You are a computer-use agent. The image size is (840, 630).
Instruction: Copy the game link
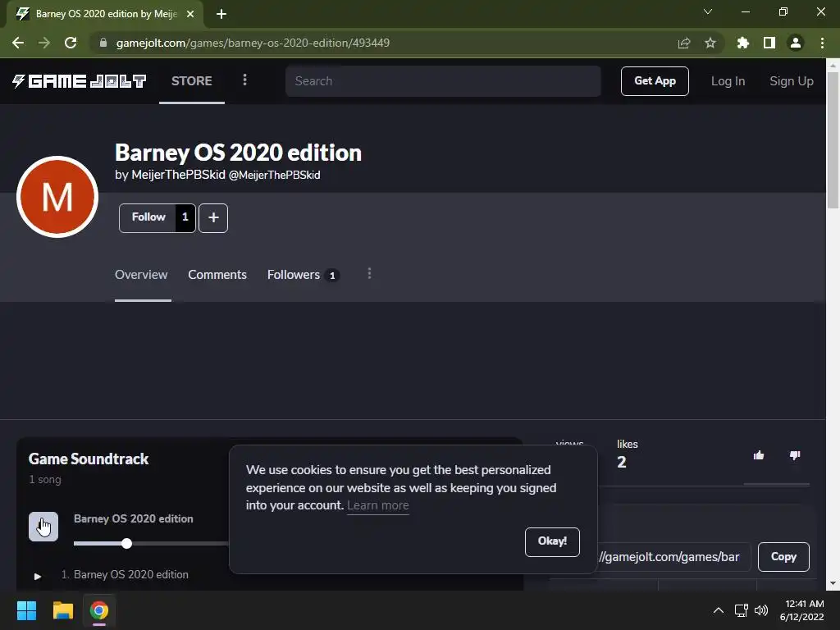(783, 557)
